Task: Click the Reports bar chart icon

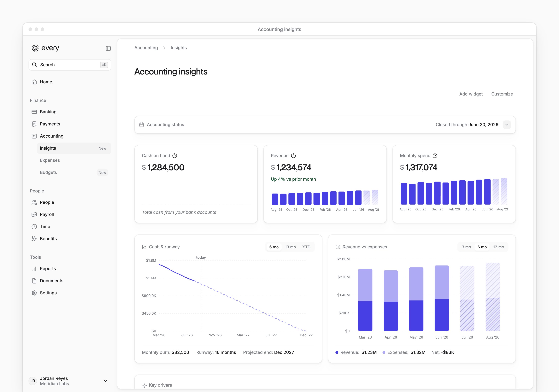Action: click(x=34, y=269)
